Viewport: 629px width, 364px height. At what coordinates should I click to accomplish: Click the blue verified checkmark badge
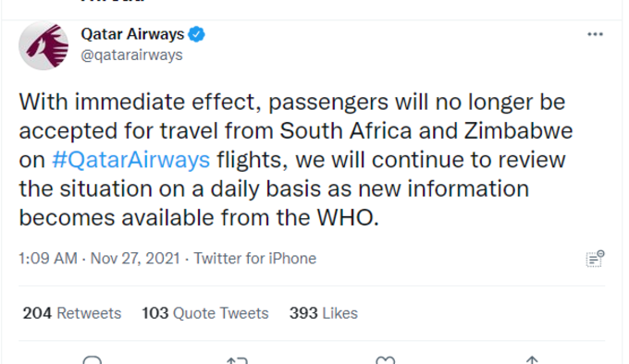(x=196, y=34)
